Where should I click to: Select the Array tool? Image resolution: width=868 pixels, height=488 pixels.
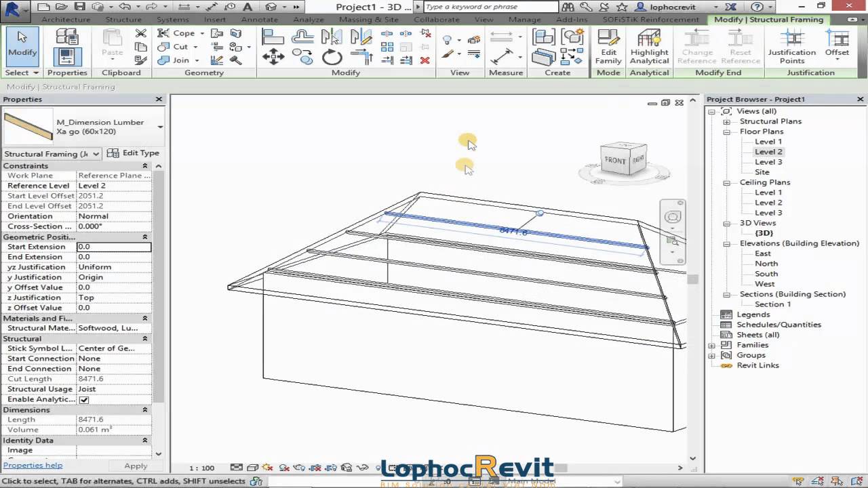(387, 47)
